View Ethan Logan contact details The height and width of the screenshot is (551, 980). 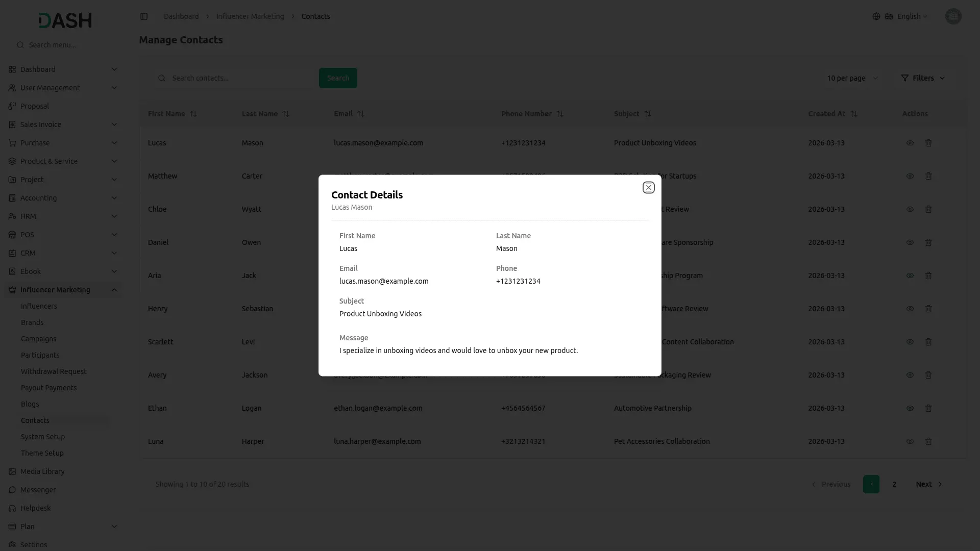(x=910, y=408)
